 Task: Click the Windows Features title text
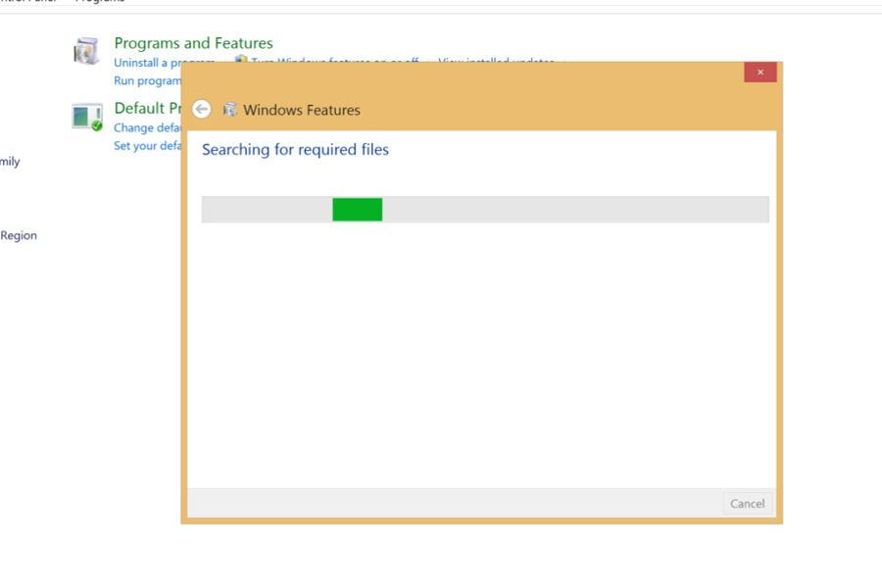302,110
